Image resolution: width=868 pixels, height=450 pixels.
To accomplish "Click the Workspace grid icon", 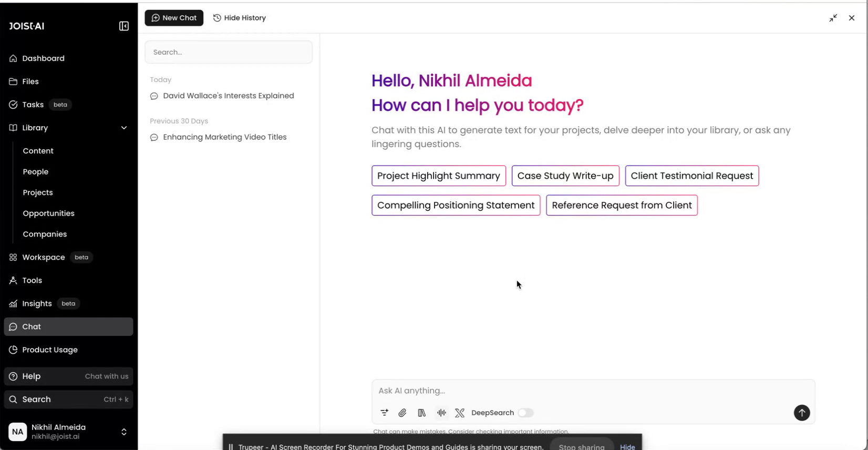I will [x=13, y=257].
